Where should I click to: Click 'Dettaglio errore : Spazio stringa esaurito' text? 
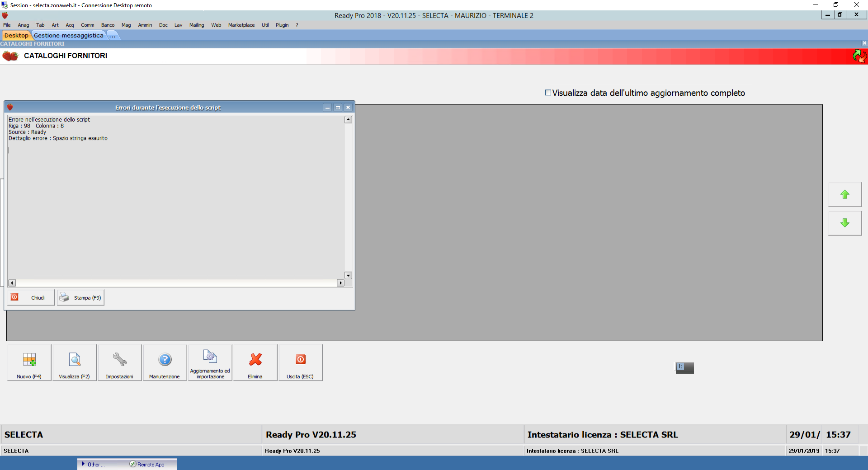(58, 138)
